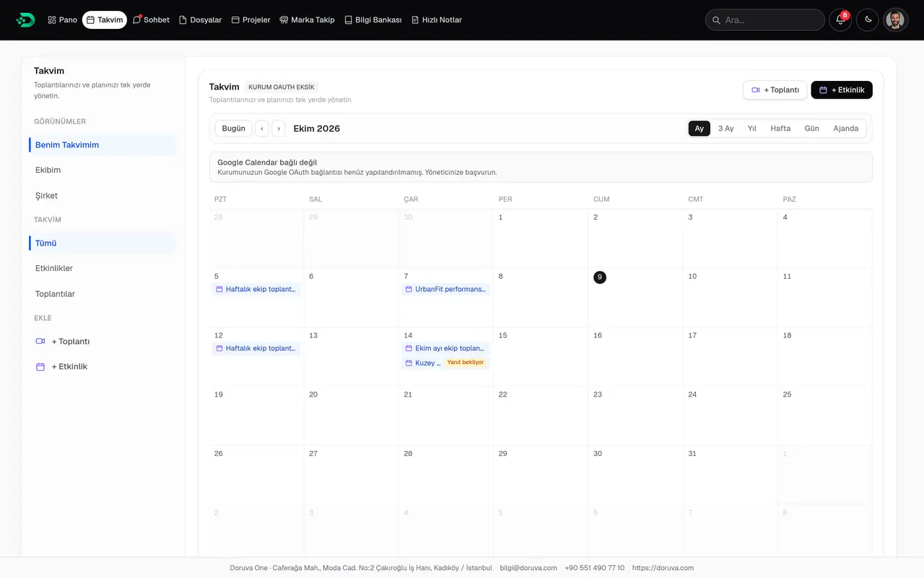Open Bilgi Bankası page
Image resolution: width=924 pixels, height=578 pixels.
(x=372, y=20)
